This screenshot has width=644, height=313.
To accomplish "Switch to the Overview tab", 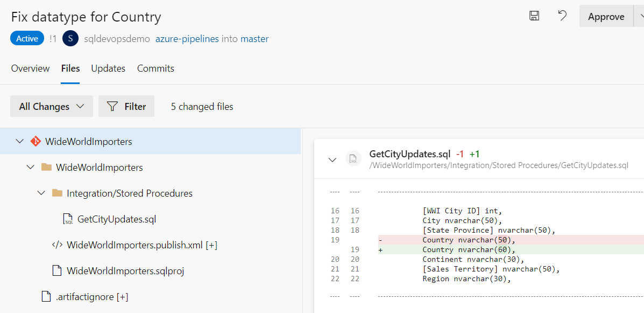I will pyautogui.click(x=30, y=68).
